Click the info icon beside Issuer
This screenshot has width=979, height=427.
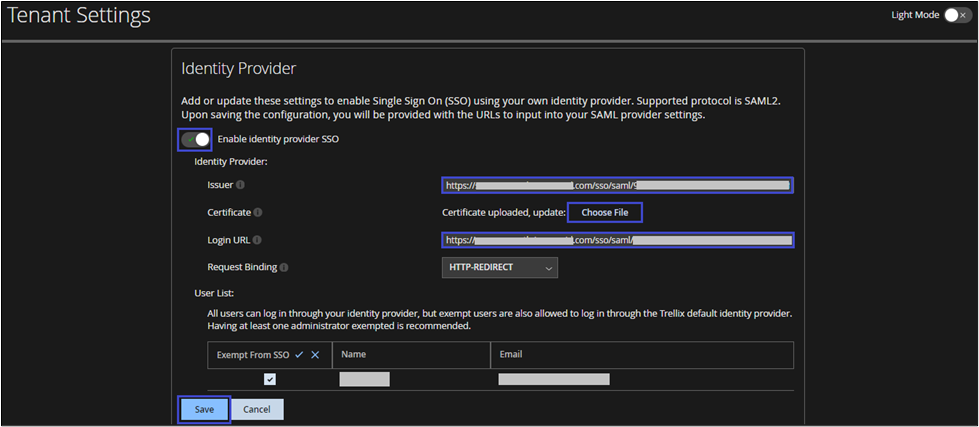(240, 185)
